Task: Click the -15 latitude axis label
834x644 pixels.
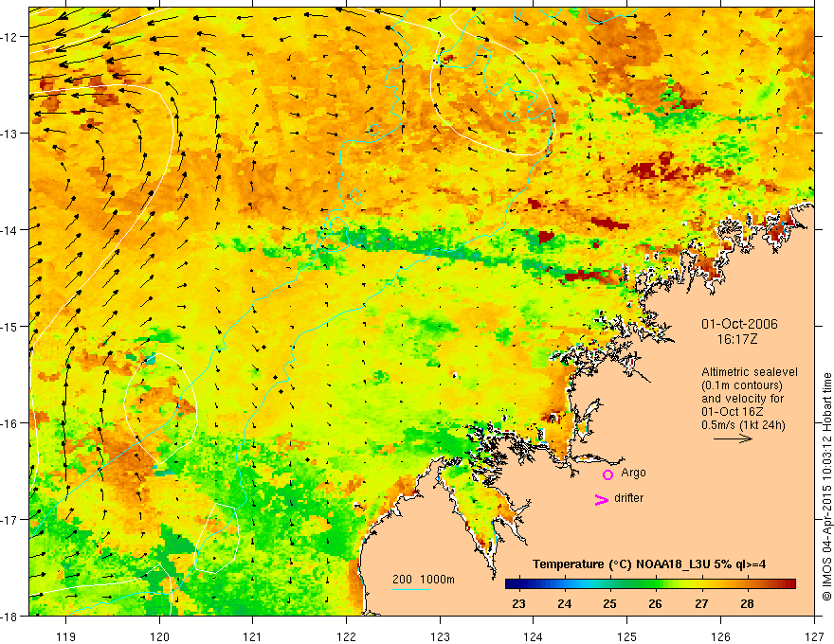Action: click(9, 326)
